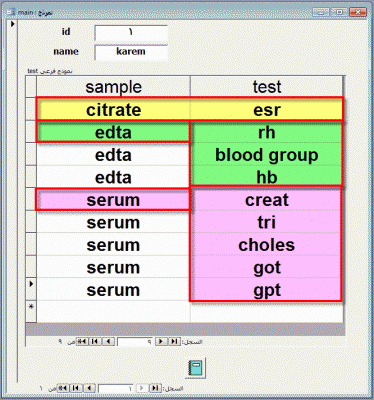Go to first record in main form navigation
374x400 pixels.
[155, 388]
